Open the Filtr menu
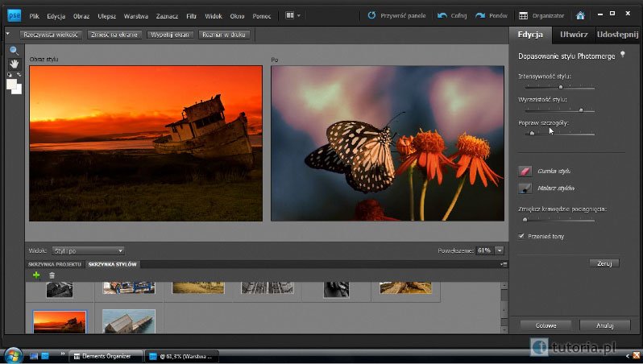 pyautogui.click(x=191, y=15)
